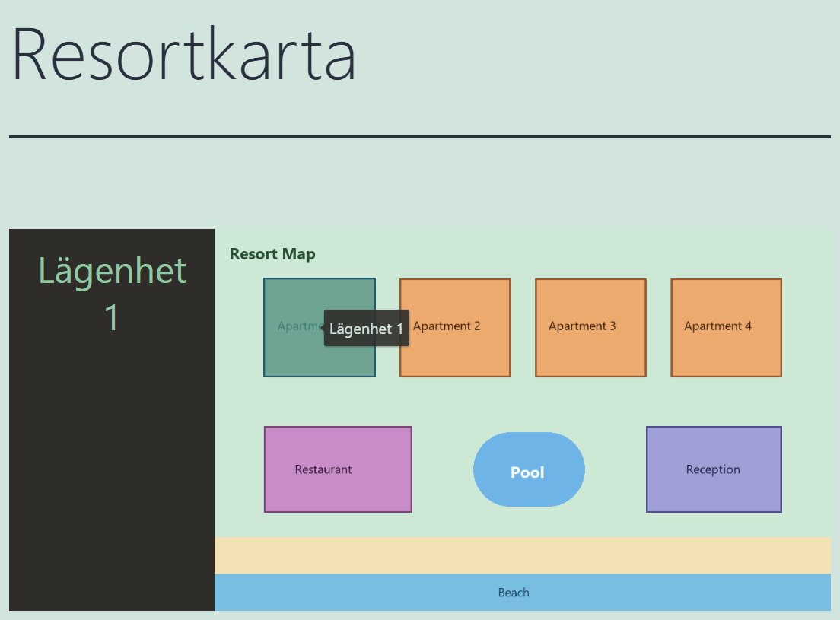
Task: Select the Reception building
Action: tap(714, 469)
